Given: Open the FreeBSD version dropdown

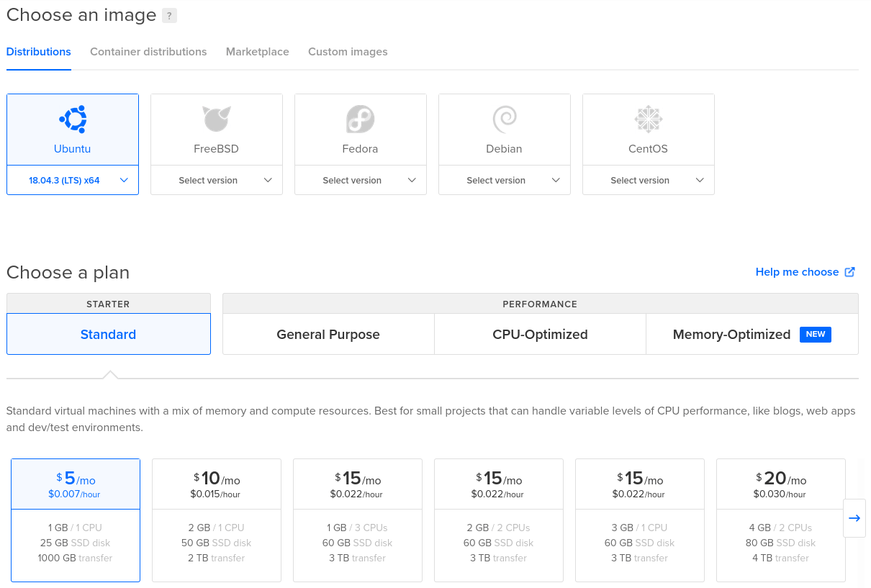Looking at the screenshot, I should pyautogui.click(x=216, y=180).
